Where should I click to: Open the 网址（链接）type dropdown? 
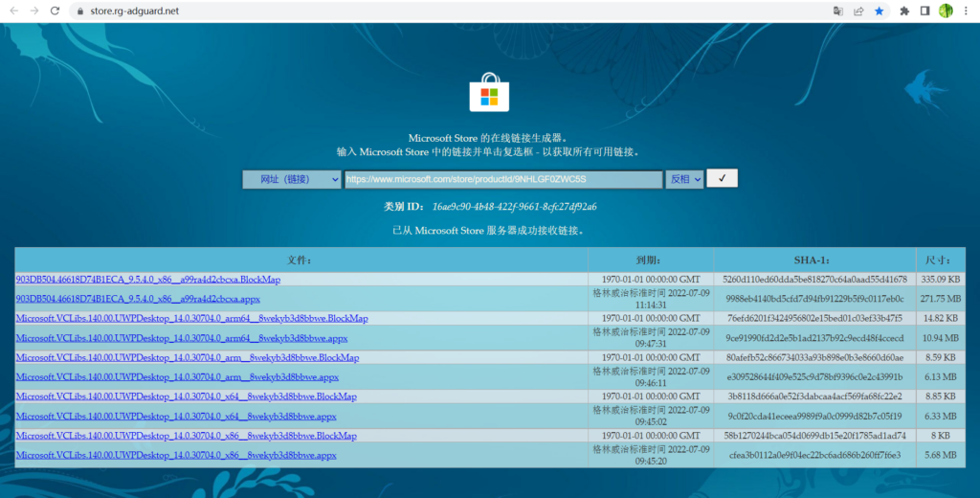coord(292,179)
